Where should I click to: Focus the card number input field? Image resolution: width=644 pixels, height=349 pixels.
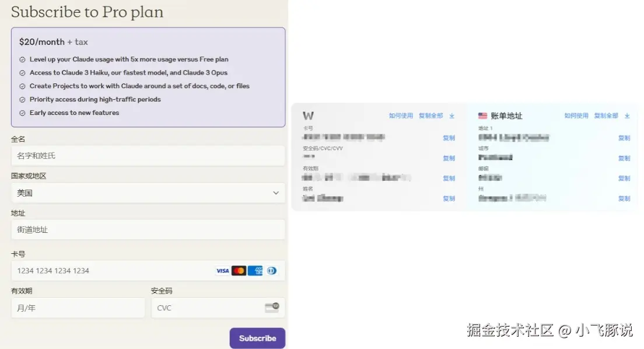(148, 270)
